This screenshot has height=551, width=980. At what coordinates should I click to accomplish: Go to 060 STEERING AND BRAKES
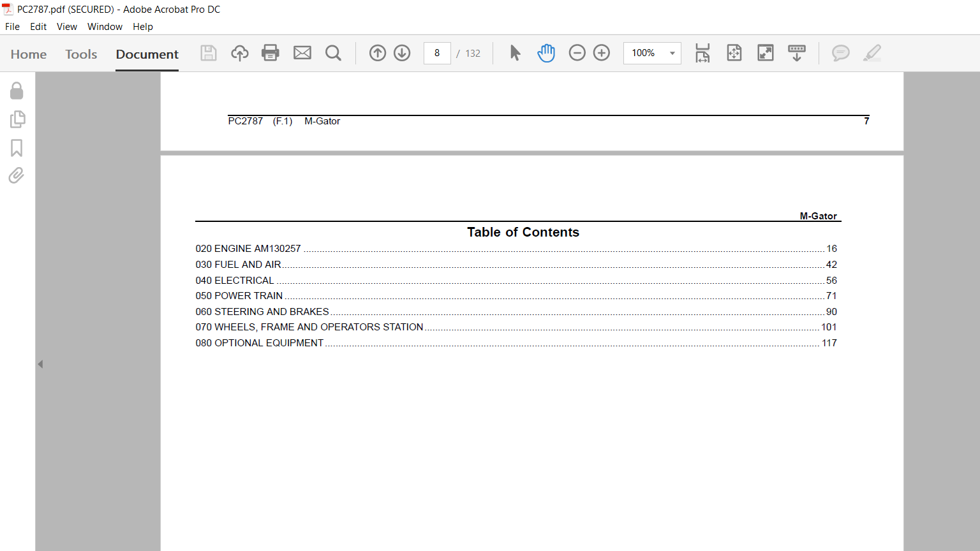pos(516,312)
